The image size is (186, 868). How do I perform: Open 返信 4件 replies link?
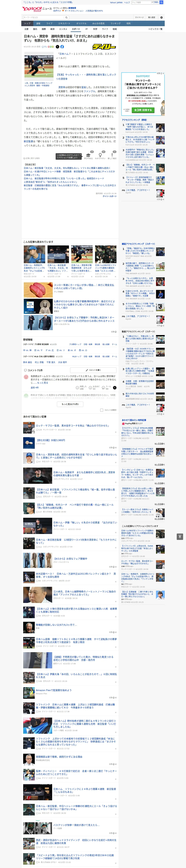pos(35,388)
